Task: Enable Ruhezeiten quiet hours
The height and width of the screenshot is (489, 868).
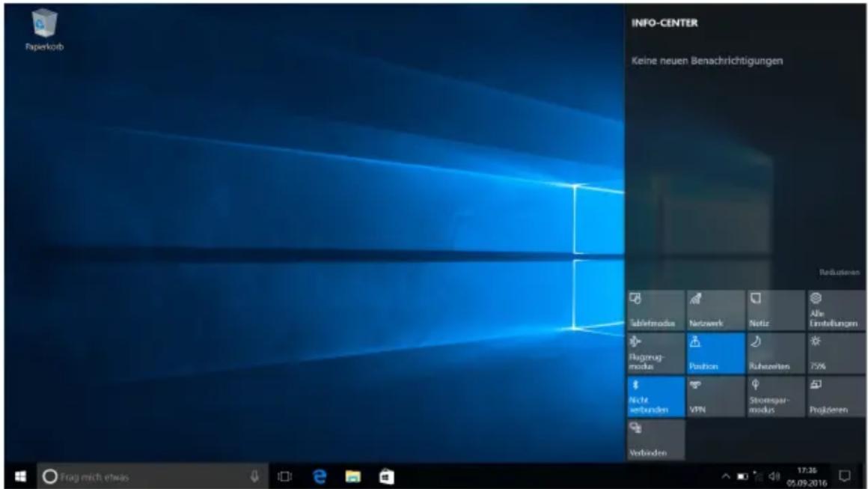Action: tap(776, 353)
